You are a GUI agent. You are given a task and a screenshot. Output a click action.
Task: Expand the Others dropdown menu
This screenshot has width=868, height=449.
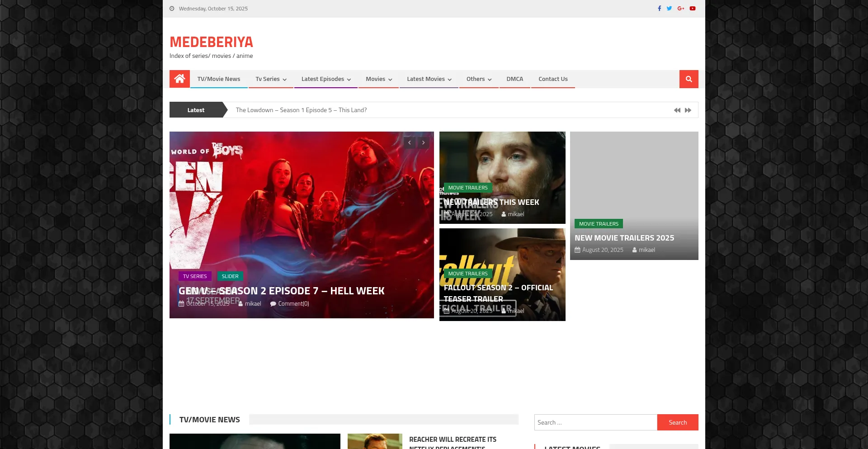(x=478, y=79)
